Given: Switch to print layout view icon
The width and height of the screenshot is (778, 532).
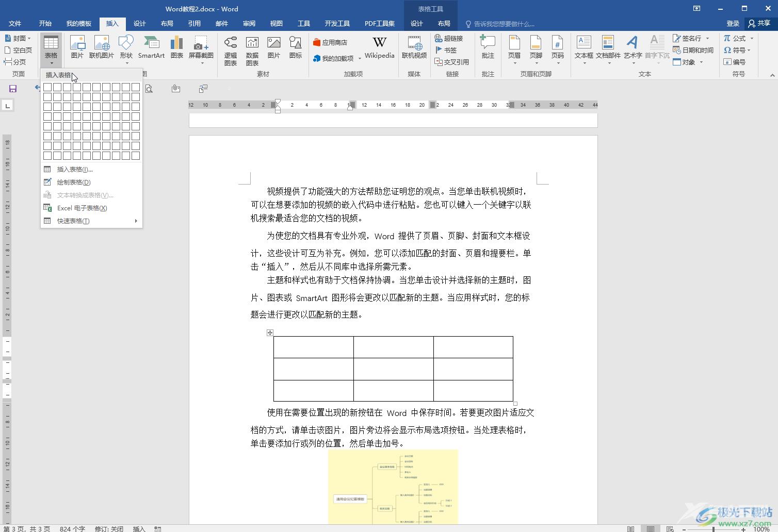Looking at the screenshot, I should point(651,529).
